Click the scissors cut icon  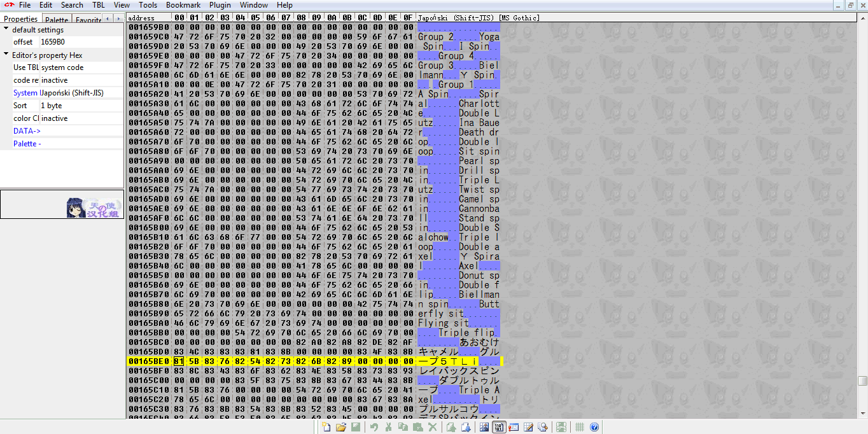pos(388,427)
